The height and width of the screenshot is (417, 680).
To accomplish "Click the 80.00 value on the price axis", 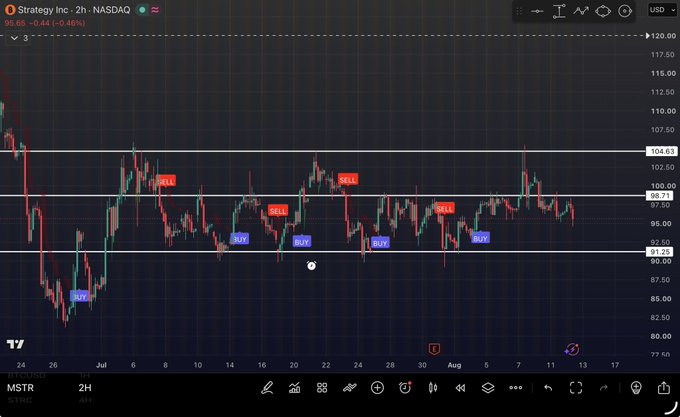I will coord(661,336).
